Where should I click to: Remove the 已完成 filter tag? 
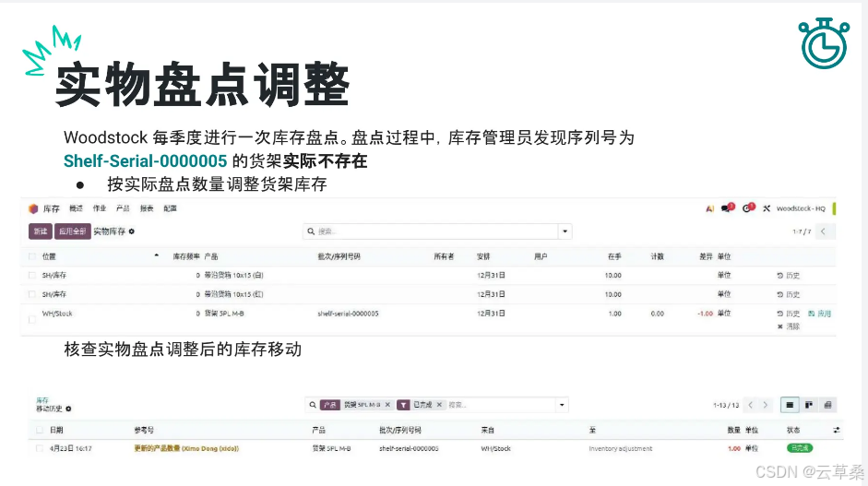point(439,405)
